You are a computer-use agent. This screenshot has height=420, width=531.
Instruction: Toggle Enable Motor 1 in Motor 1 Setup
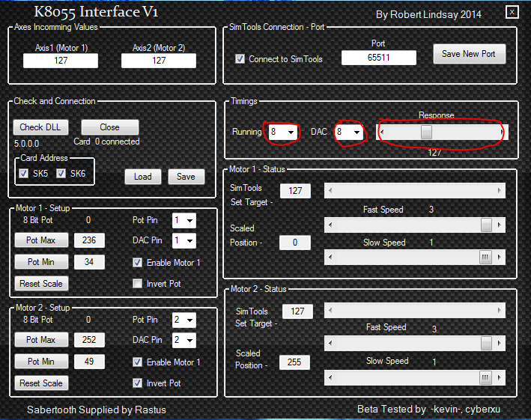138,263
